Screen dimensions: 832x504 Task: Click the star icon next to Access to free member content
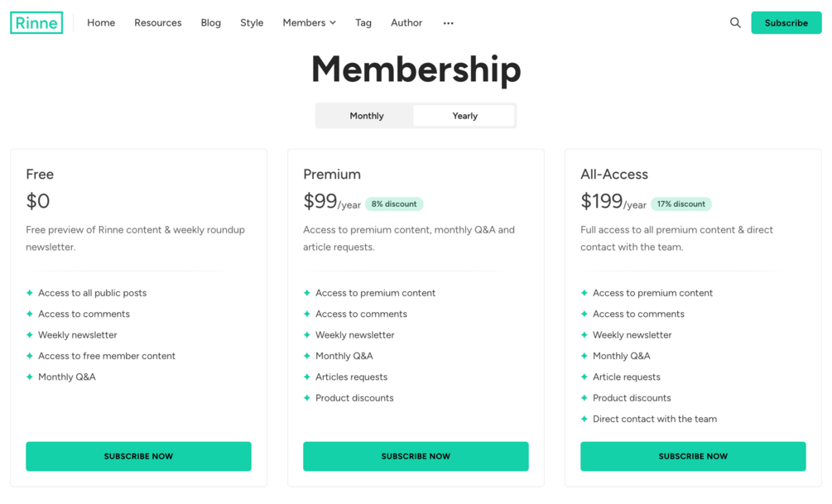(x=30, y=356)
